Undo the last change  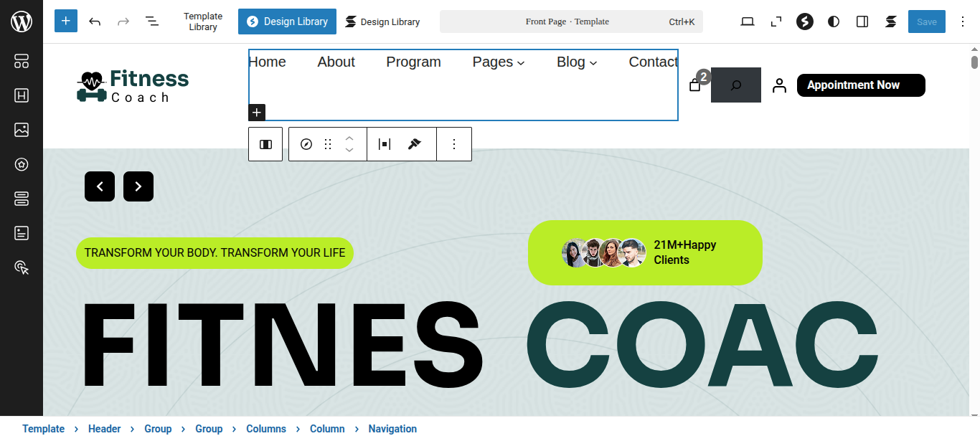95,22
